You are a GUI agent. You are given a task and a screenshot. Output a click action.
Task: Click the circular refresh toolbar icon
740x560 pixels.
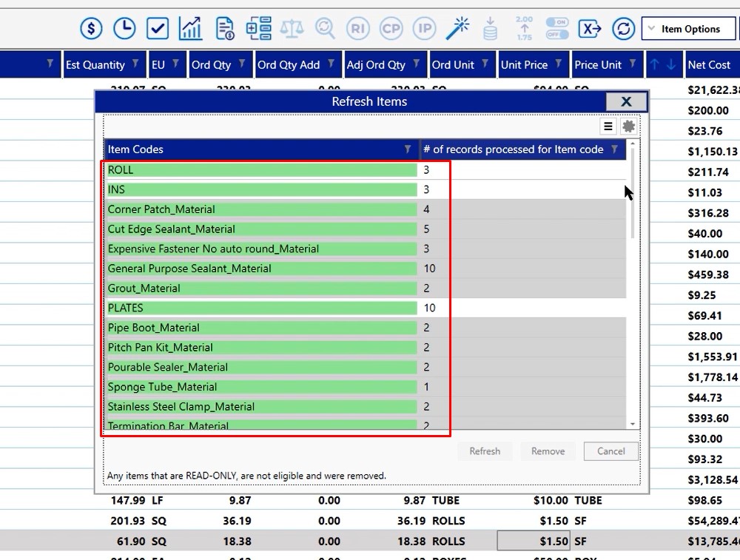point(623,28)
